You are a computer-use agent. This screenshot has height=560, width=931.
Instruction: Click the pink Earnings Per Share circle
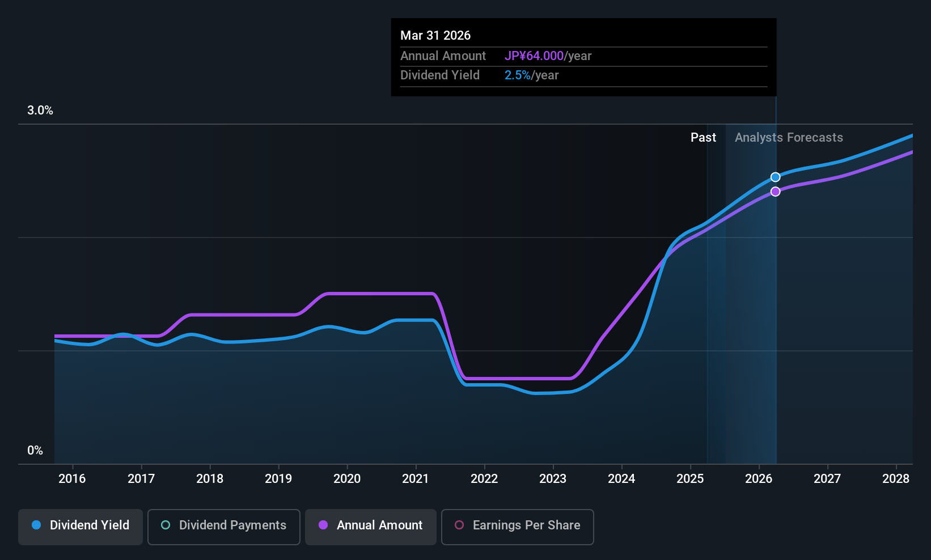(459, 525)
